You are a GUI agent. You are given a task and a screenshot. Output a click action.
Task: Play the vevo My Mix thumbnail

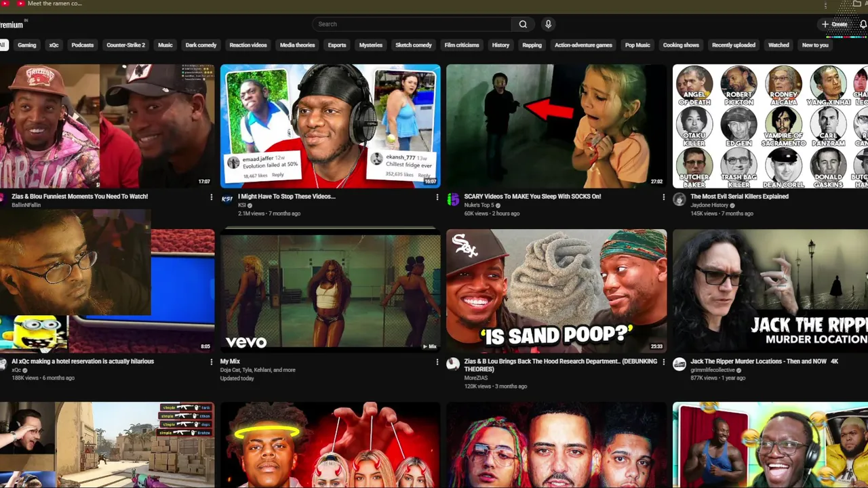pos(330,291)
